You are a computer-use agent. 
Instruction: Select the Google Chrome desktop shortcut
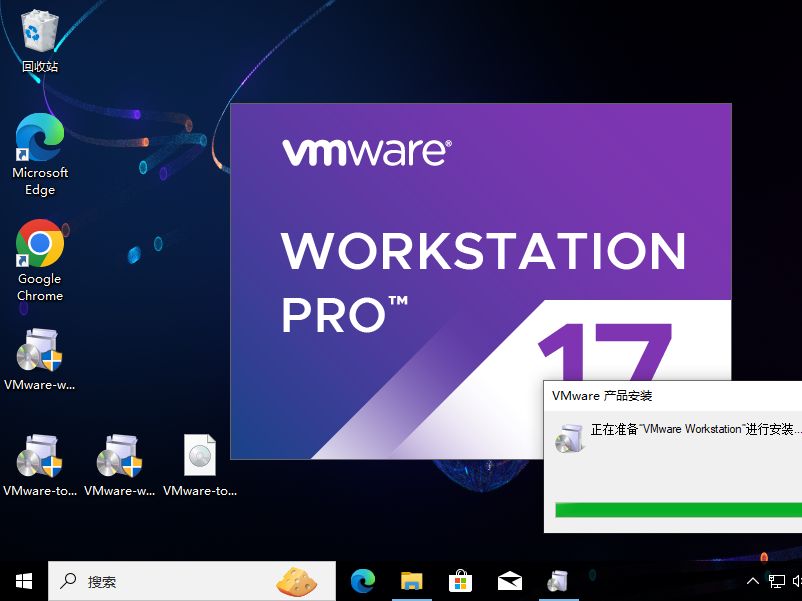(x=40, y=260)
